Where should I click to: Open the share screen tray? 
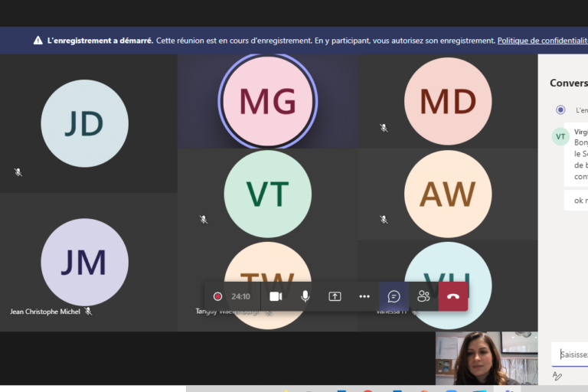click(x=335, y=296)
